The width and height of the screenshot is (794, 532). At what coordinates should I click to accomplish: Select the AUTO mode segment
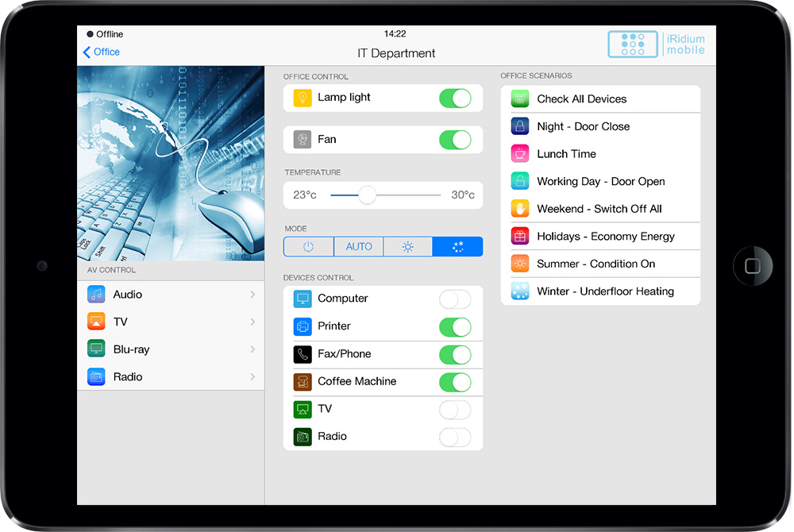(359, 246)
